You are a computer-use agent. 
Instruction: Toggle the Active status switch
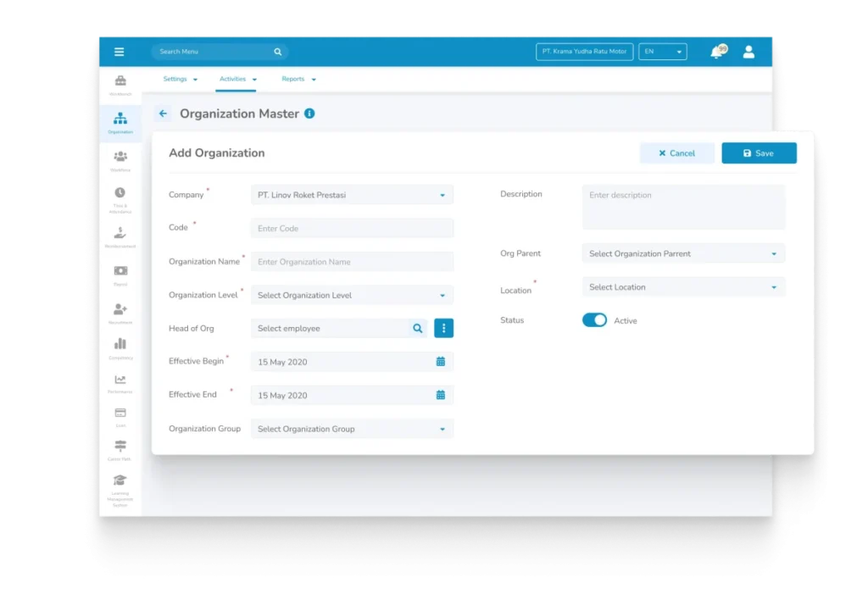(x=594, y=320)
